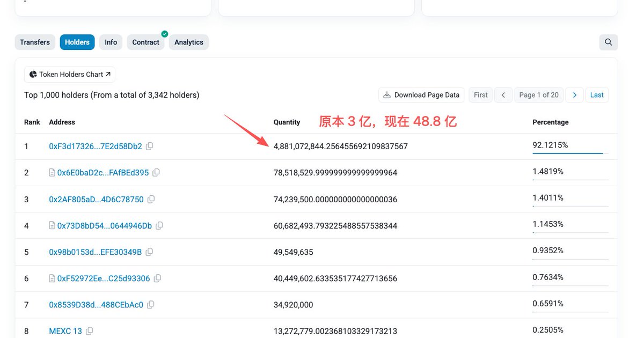Click copy icon next to 0x2AF805aD...4D6C78750
The height and width of the screenshot is (338, 644).
(151, 199)
